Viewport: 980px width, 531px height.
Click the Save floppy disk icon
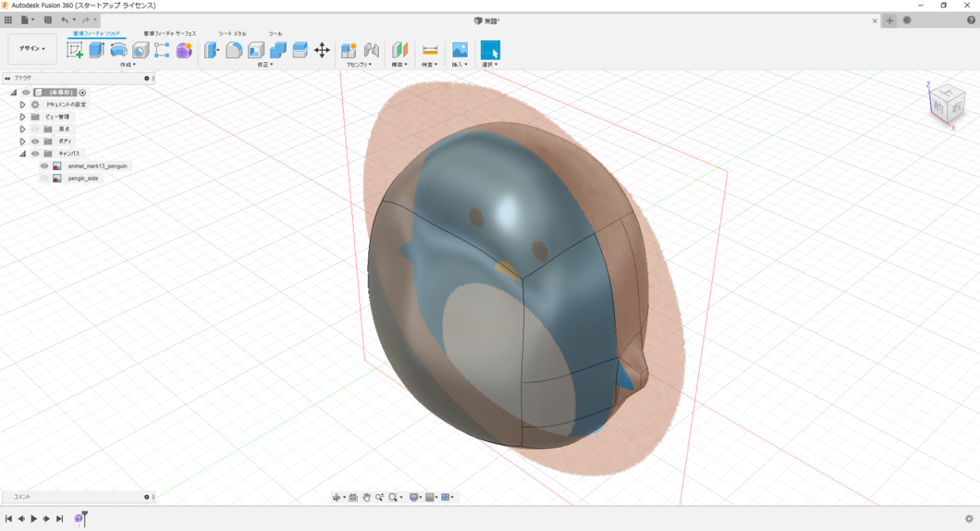coord(48,20)
